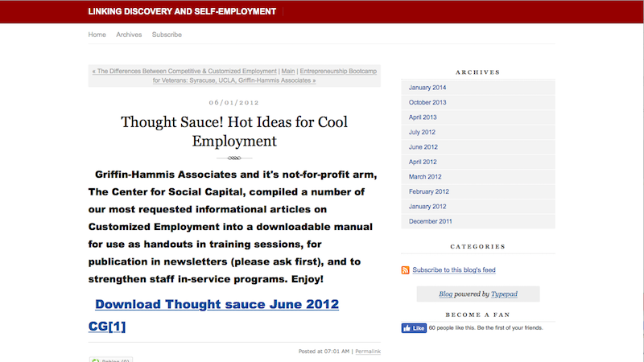Open the January 2012 archive
644x362 pixels.
click(427, 206)
